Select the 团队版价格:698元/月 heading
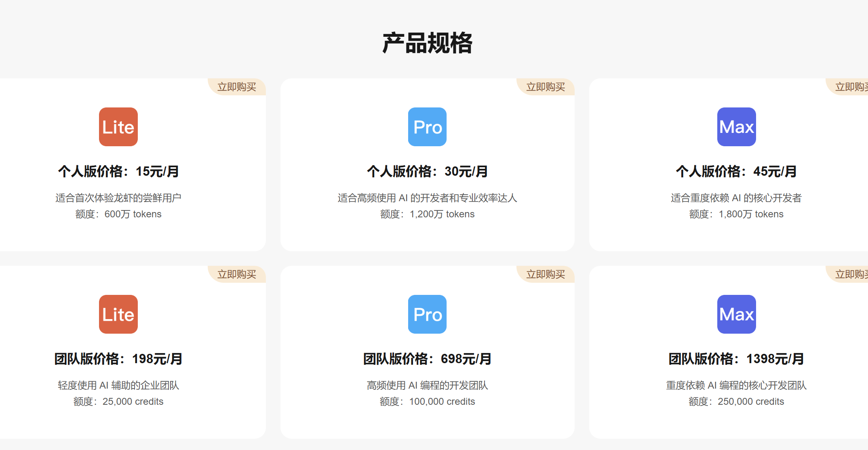This screenshot has height=450, width=868. click(x=427, y=359)
